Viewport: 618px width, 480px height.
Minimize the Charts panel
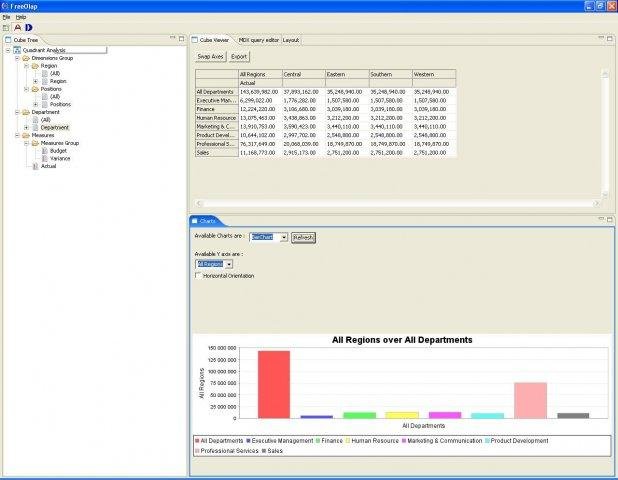click(601, 218)
